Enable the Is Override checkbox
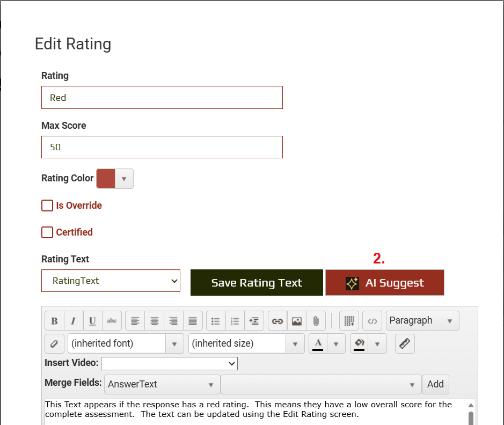The image size is (504, 425). pyautogui.click(x=48, y=206)
